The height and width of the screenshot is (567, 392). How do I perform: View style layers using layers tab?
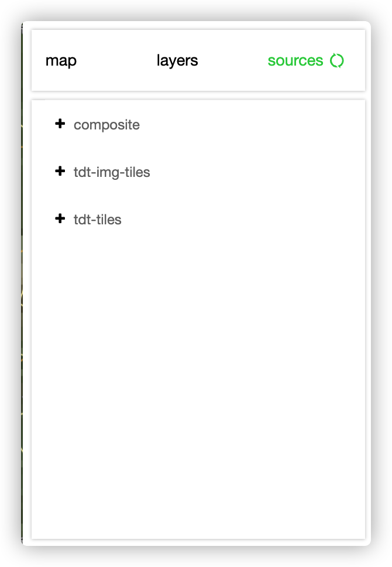177,61
